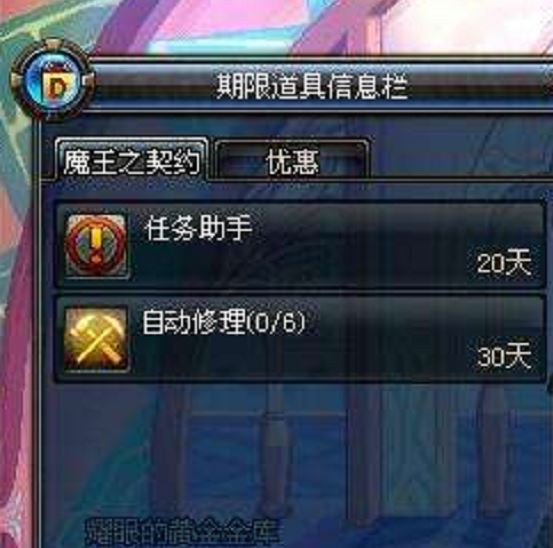Click the 自动修理 item name text
Viewport: 553px width, 548px height.
coord(194,322)
